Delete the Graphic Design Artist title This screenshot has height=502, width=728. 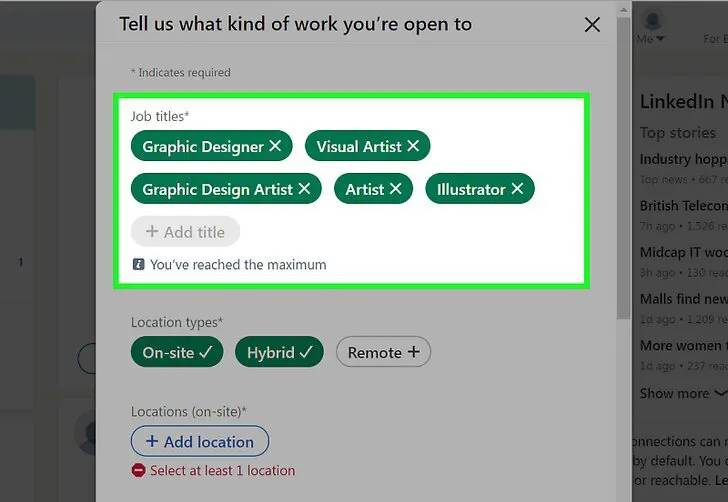pyautogui.click(x=304, y=189)
